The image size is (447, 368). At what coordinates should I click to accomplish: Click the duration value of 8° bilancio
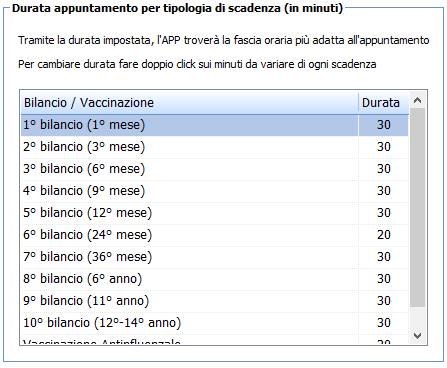coord(384,279)
